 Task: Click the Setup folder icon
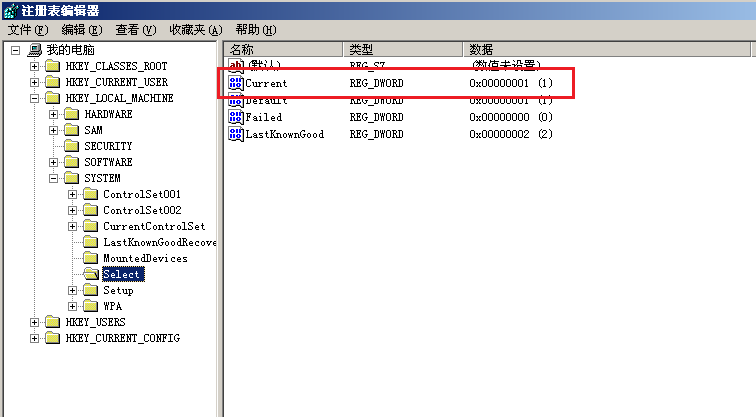(91, 290)
